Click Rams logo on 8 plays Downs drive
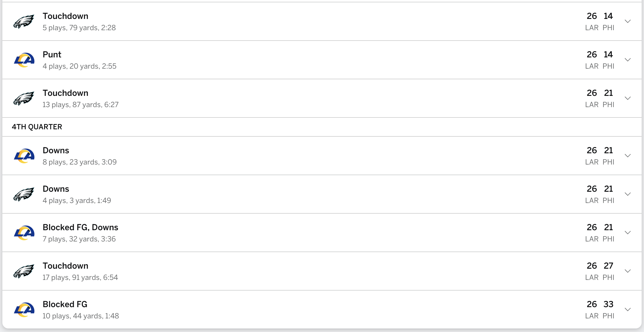644x332 pixels. click(x=24, y=156)
